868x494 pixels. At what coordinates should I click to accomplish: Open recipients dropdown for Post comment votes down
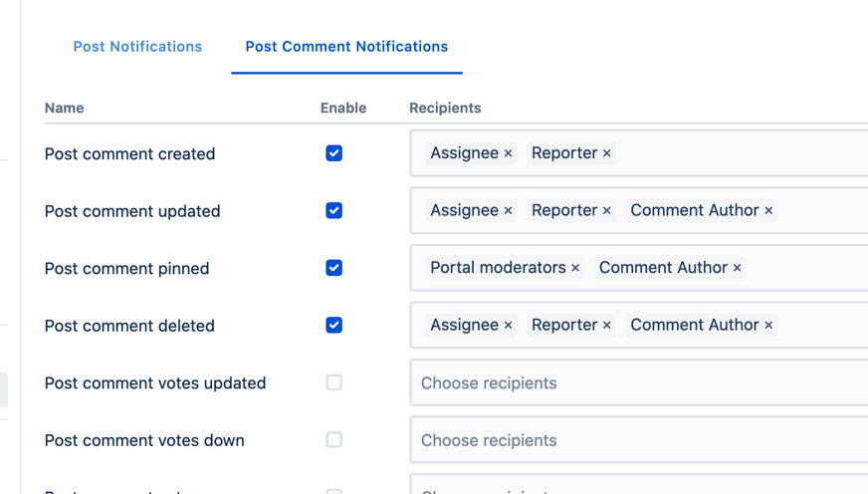point(637,440)
